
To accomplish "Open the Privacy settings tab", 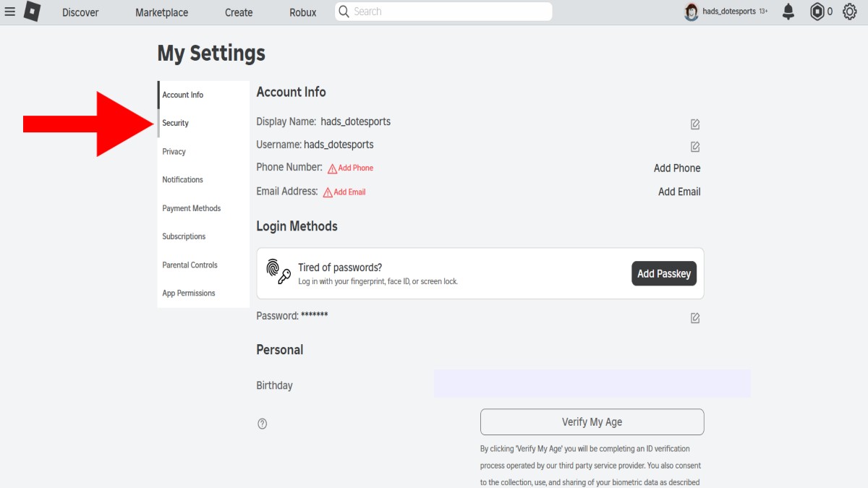I will tap(174, 152).
